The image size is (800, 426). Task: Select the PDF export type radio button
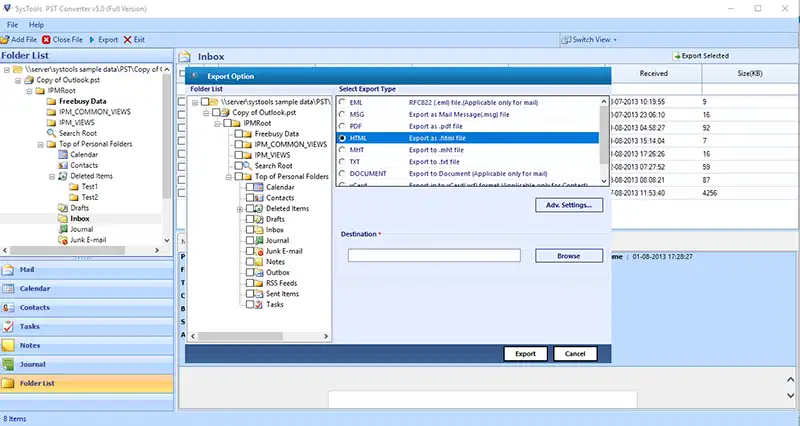point(342,126)
